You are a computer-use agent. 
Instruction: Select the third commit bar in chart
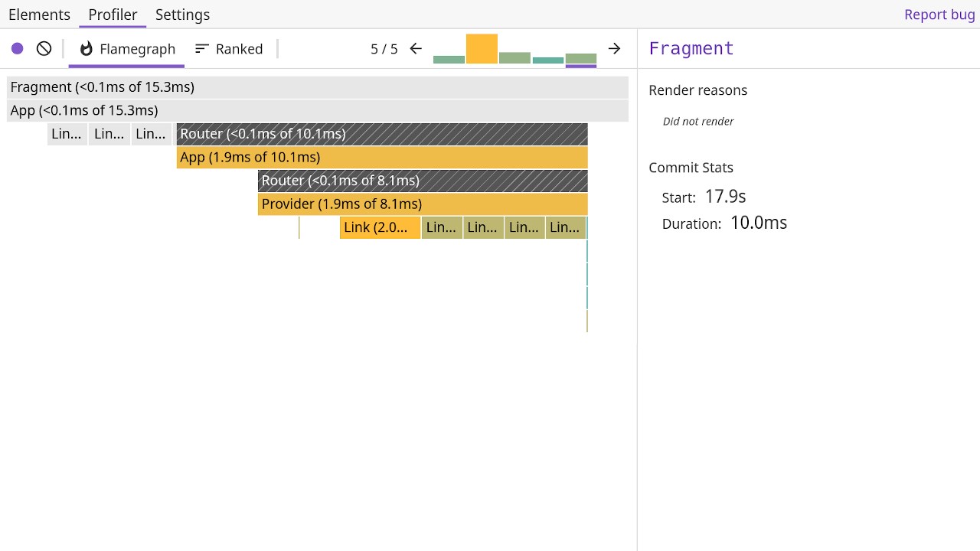pos(514,57)
